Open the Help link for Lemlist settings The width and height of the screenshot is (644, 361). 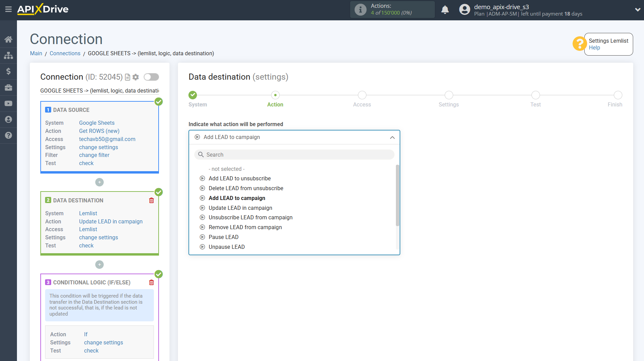click(594, 47)
